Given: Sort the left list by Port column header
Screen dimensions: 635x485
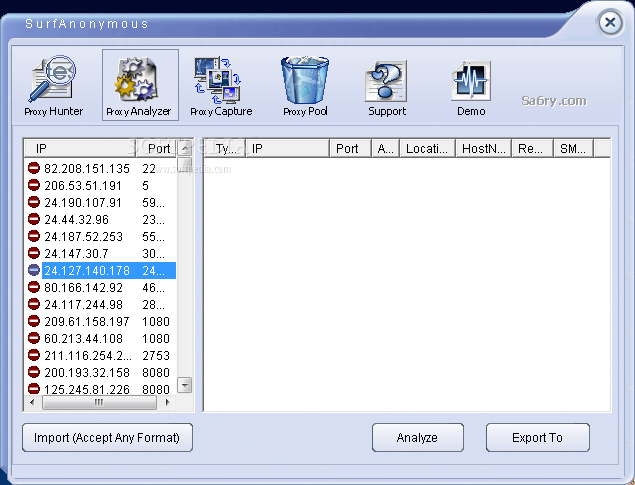Looking at the screenshot, I should [x=156, y=148].
